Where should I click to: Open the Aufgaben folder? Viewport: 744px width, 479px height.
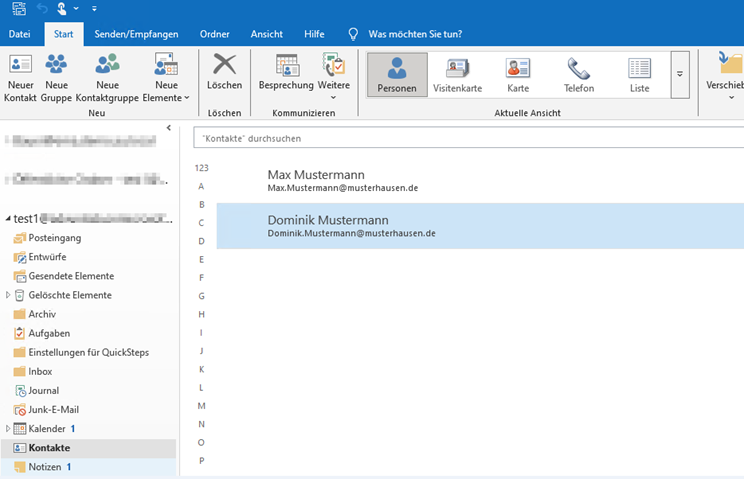(x=49, y=333)
